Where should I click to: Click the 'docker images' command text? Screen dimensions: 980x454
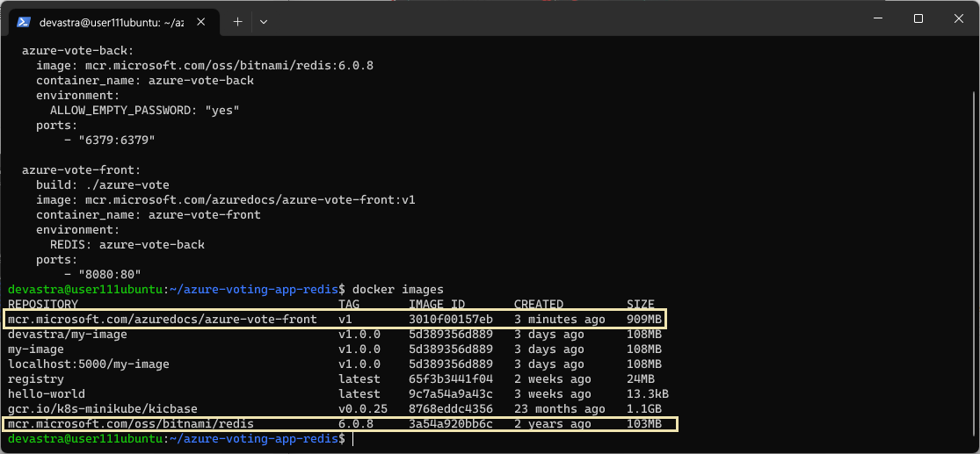[398, 290]
